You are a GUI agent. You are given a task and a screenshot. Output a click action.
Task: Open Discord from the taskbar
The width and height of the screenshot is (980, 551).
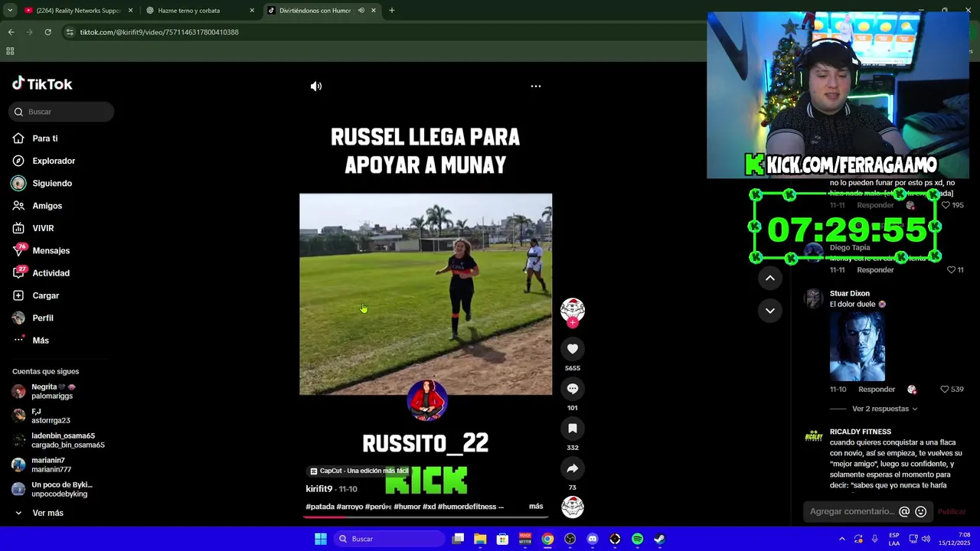click(x=592, y=539)
